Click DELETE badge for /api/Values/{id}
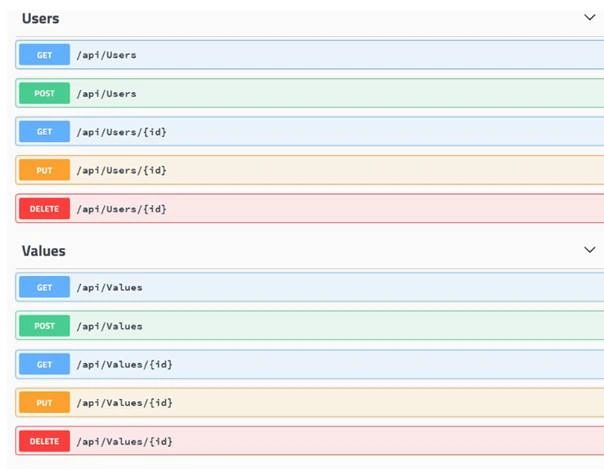Screen dimensions: 604x469 click(x=44, y=441)
